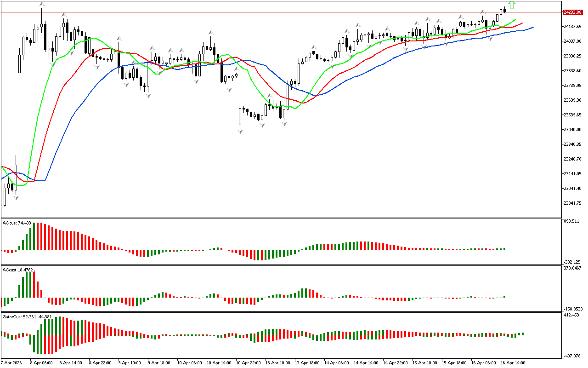Click the 16 Apr 14:00 time axis label

coord(513,362)
